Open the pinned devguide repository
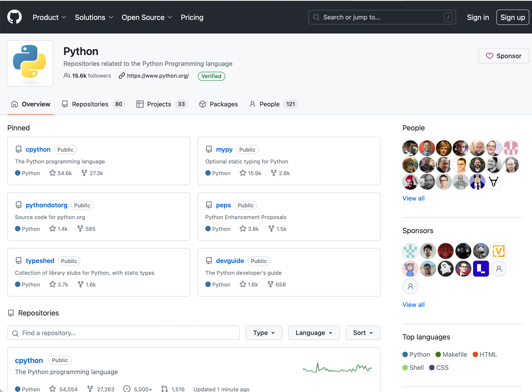Viewport: 532px width, 392px height. point(230,261)
